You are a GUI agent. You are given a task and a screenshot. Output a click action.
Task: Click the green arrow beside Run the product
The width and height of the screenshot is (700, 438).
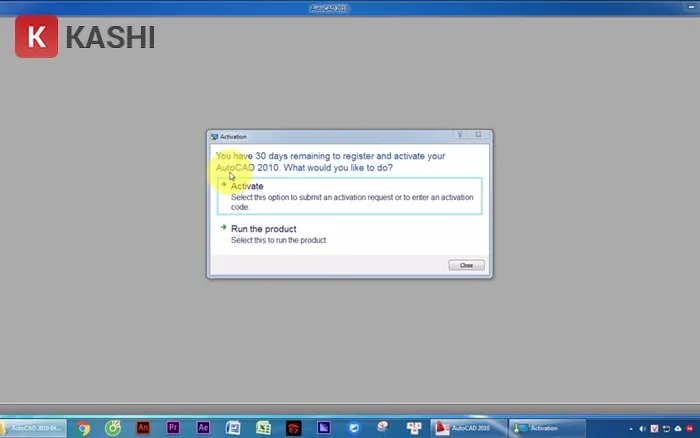coord(224,227)
